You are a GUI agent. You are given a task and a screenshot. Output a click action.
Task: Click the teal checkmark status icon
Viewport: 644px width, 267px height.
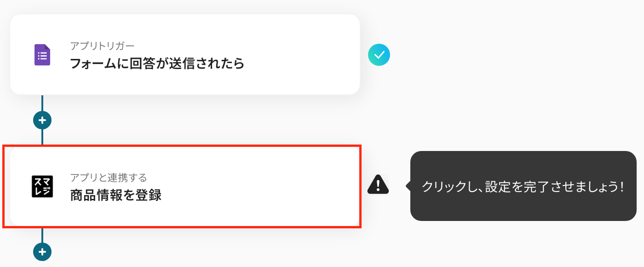tap(379, 55)
